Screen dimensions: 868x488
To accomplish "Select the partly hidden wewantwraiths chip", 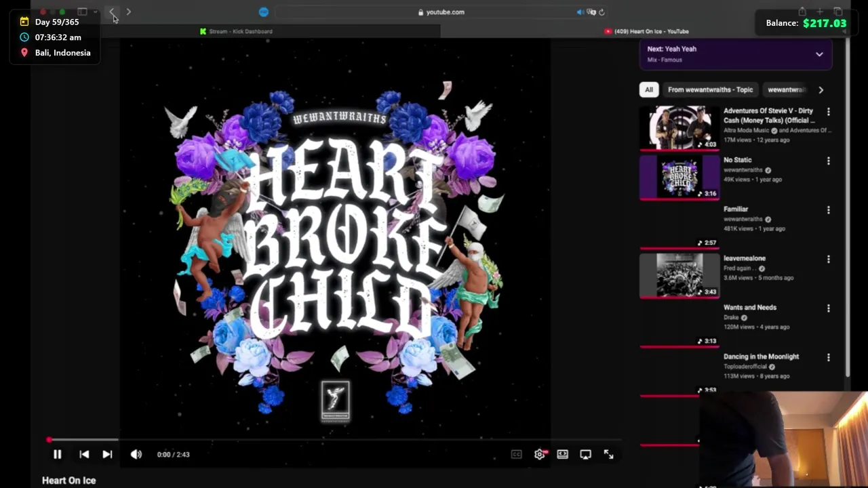I will [x=787, y=89].
